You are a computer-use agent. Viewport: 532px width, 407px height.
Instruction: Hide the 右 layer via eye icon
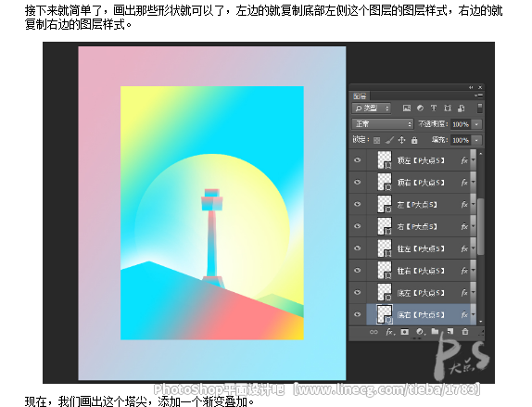357,226
